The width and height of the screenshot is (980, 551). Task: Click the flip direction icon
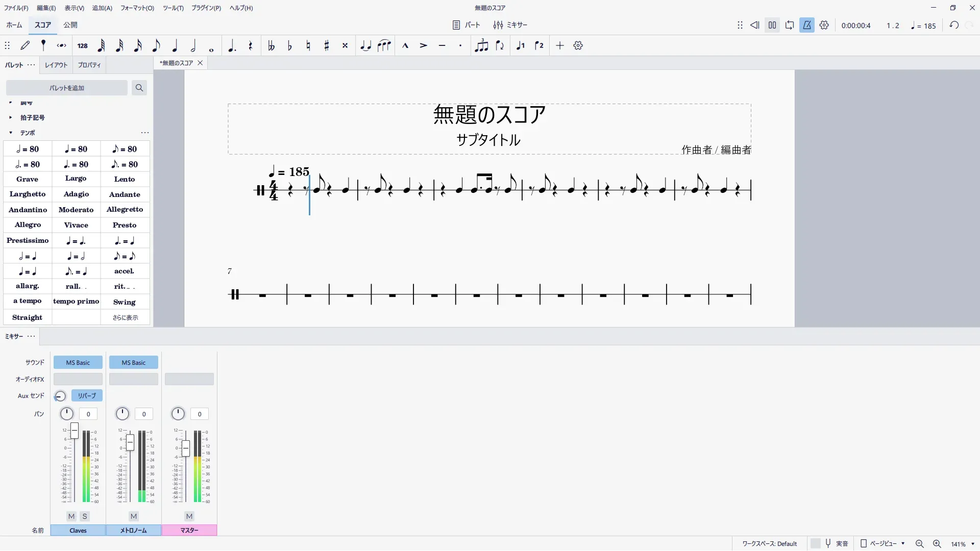tap(500, 46)
